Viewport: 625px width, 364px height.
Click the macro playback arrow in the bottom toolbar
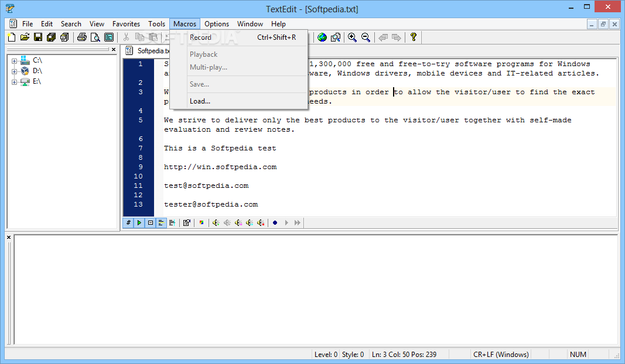[x=286, y=223]
